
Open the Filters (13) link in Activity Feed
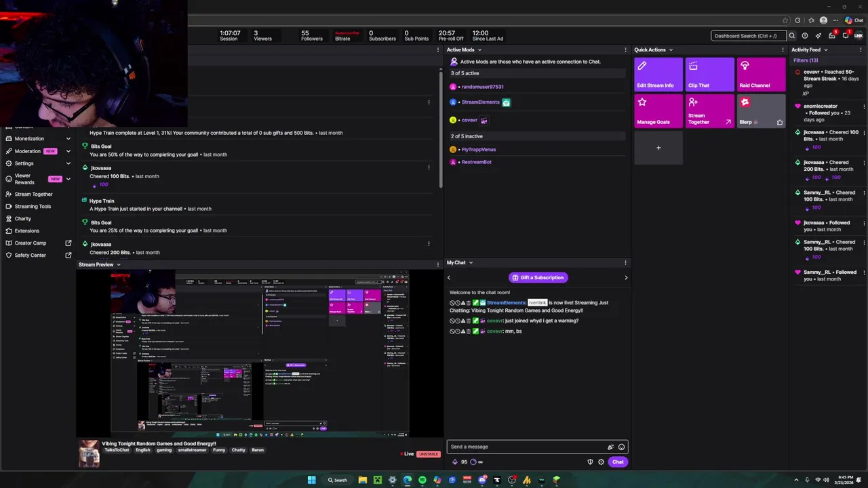click(806, 60)
